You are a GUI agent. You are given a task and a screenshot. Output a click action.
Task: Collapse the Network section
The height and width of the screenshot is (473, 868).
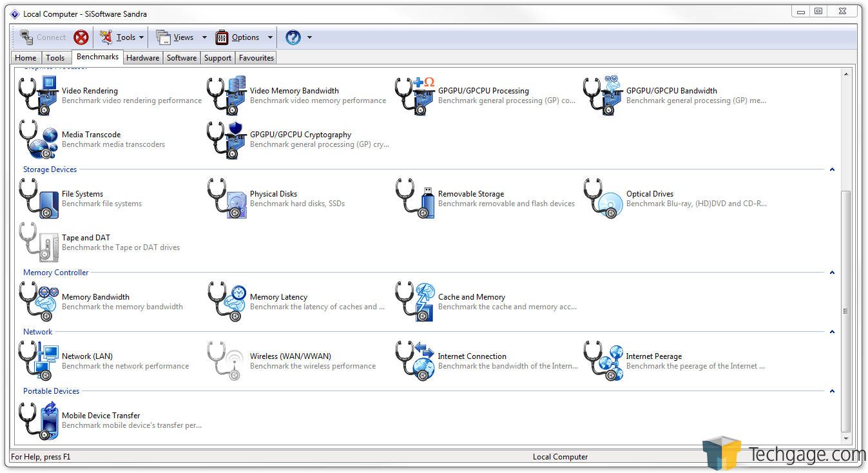click(832, 332)
